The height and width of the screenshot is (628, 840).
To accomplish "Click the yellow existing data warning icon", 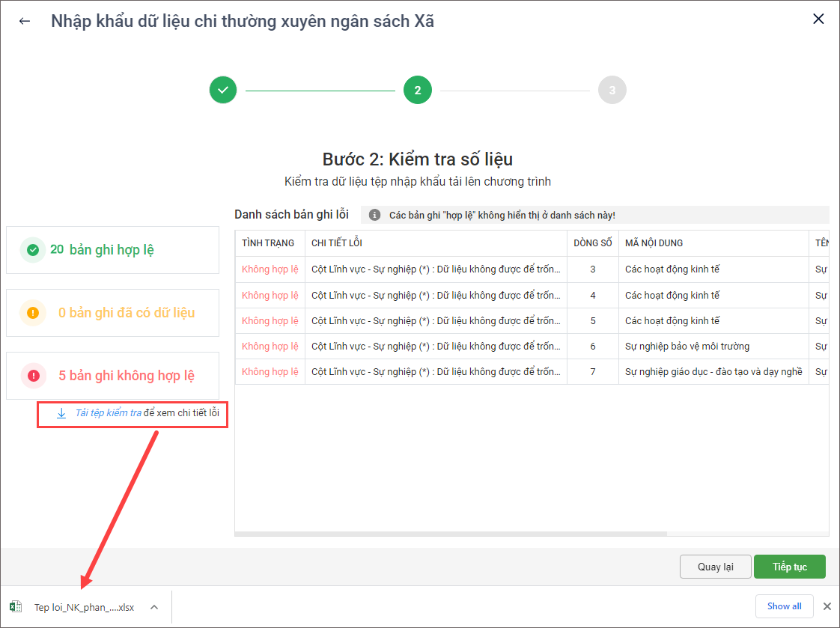I will pos(33,313).
